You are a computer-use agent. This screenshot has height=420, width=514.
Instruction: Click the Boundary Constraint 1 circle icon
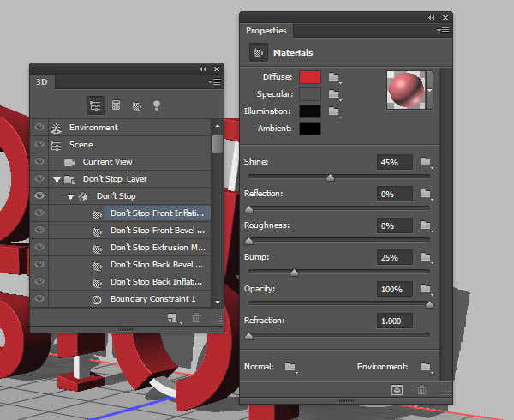pos(97,299)
